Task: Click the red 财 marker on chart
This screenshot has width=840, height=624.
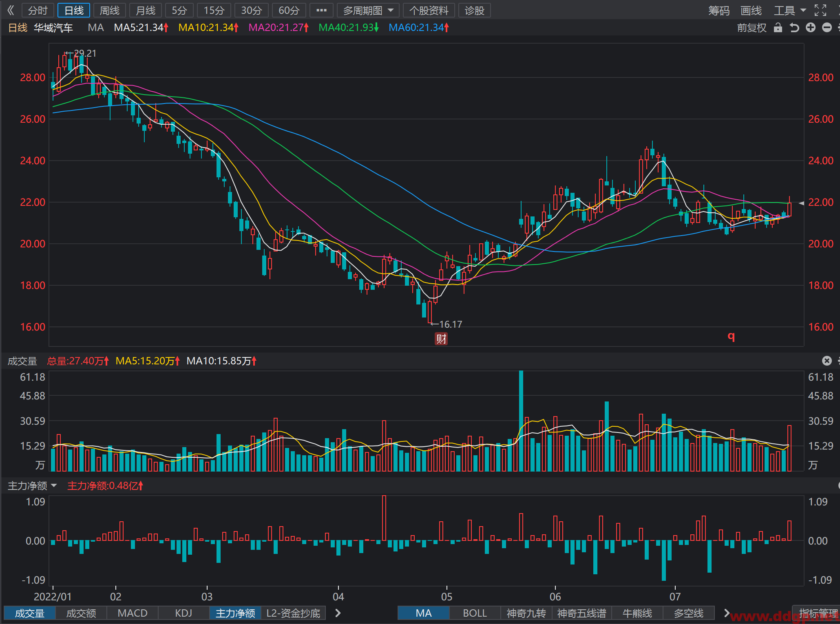Action: coord(441,339)
